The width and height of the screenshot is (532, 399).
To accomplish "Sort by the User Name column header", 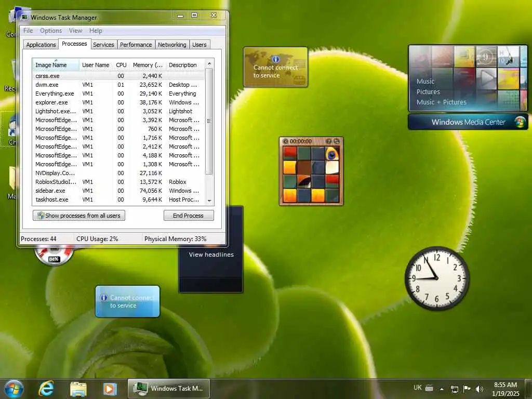I will coord(96,65).
